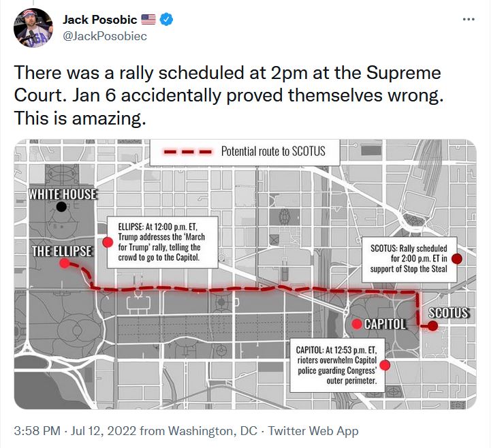
Task: Open the @JackPosobiec handle link
Action: (x=104, y=35)
